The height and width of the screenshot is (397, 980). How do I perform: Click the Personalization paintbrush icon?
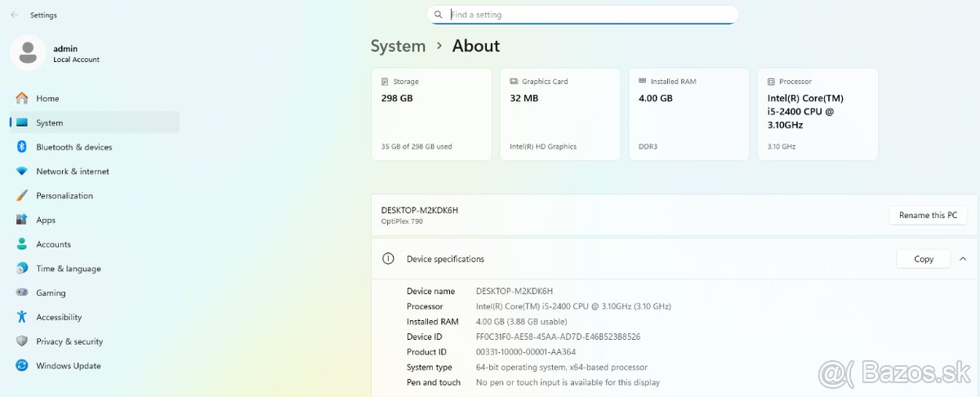click(22, 196)
